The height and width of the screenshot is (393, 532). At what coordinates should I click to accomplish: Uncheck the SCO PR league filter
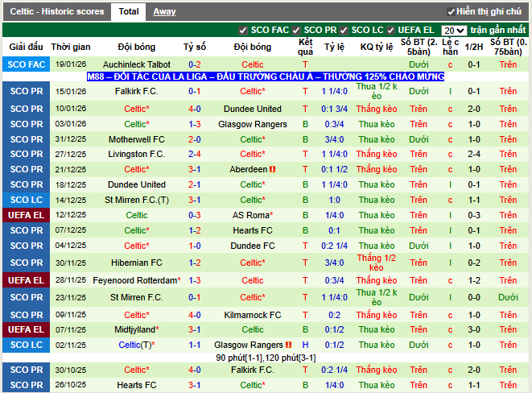pos(296,31)
